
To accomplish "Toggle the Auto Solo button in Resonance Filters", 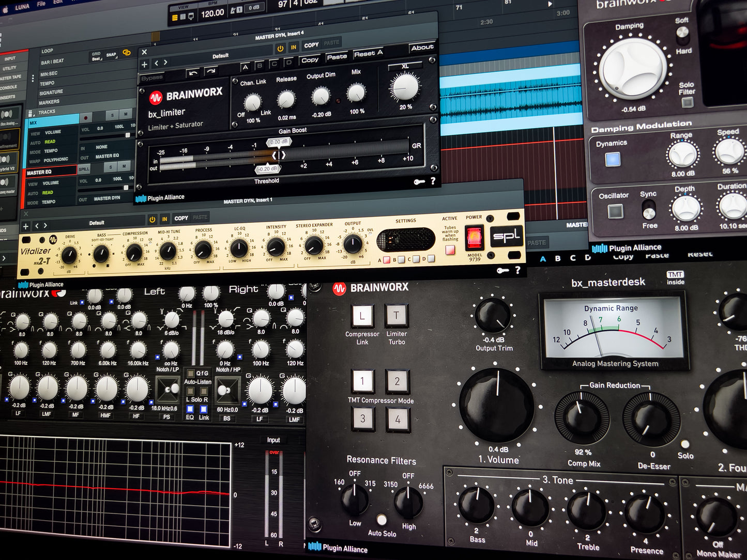I will click(382, 519).
